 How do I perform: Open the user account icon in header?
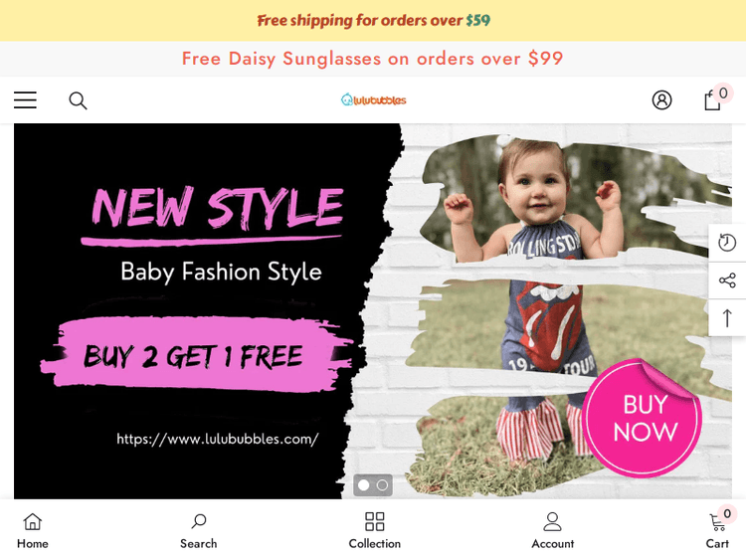point(661,99)
